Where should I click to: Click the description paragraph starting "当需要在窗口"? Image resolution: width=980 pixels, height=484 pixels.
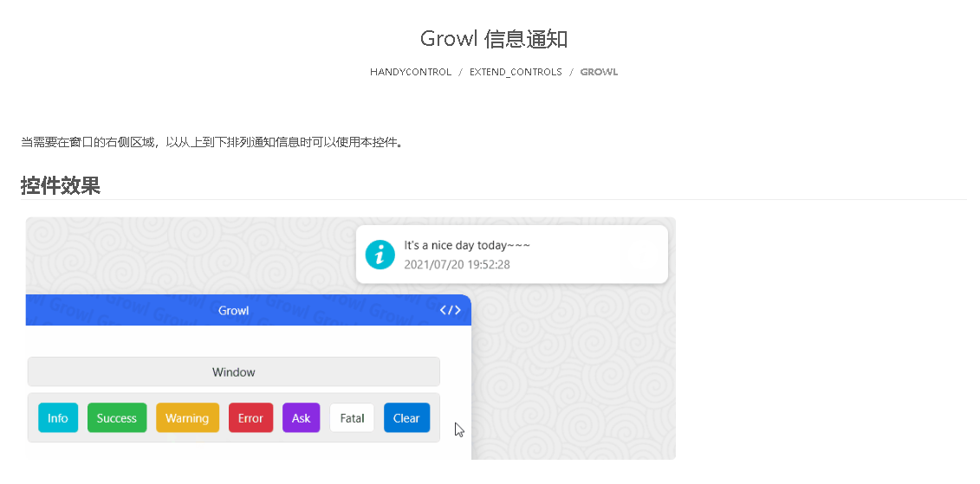coord(212,142)
